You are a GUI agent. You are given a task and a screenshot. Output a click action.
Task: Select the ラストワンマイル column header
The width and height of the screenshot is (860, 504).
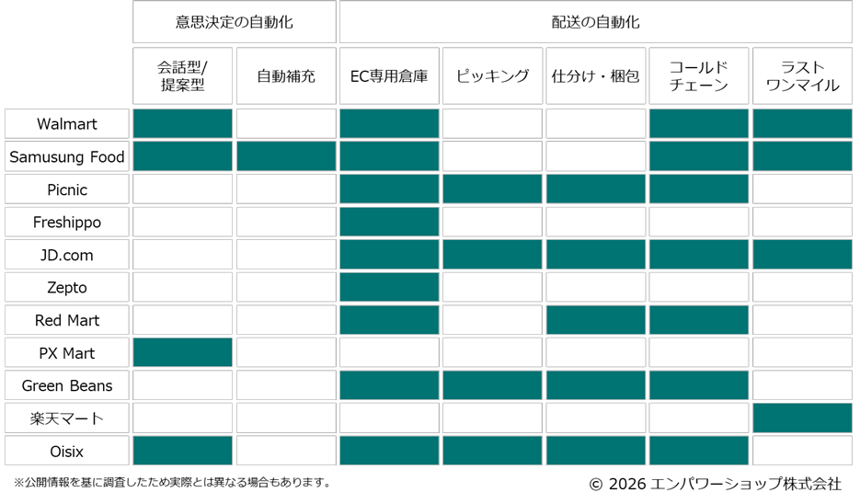[802, 75]
